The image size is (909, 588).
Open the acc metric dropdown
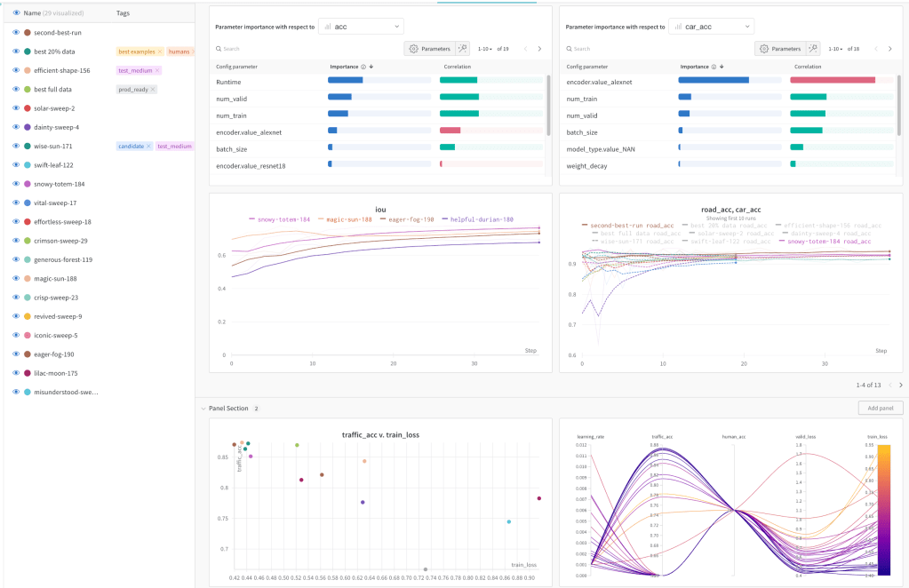pyautogui.click(x=361, y=27)
